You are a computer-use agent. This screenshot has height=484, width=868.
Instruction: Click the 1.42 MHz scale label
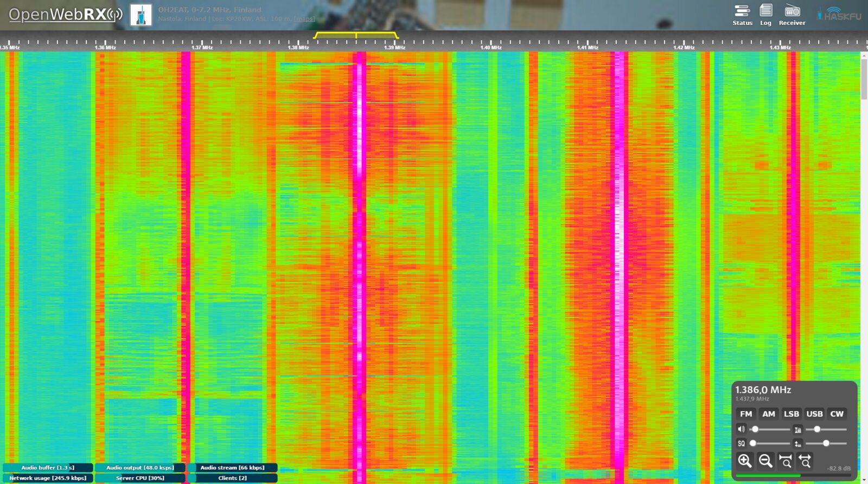pos(684,48)
